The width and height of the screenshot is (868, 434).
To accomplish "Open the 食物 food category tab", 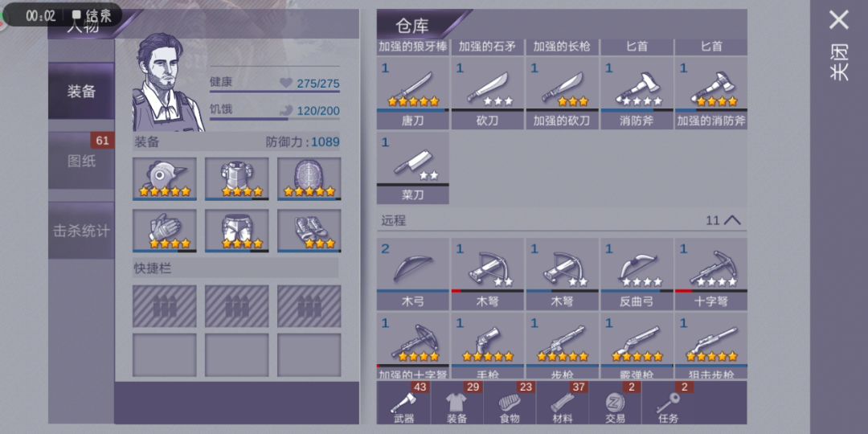I will point(509,403).
